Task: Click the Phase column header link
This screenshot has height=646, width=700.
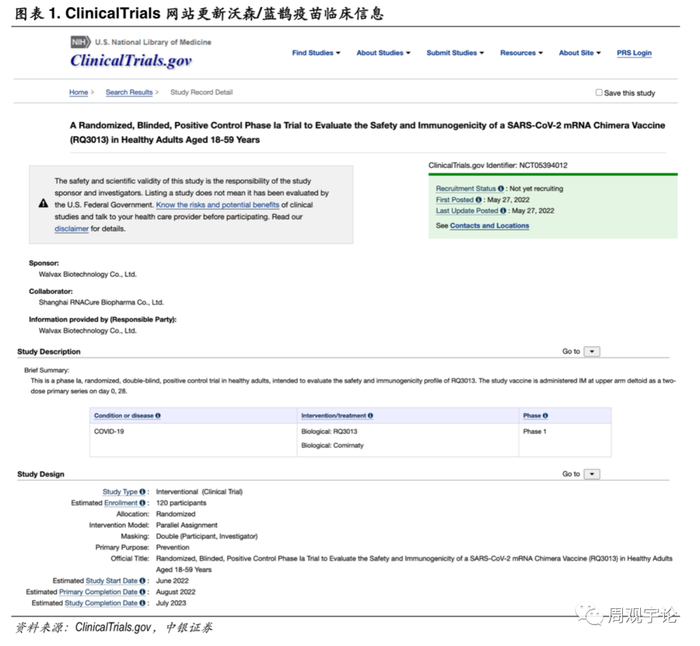Action: pyautogui.click(x=532, y=416)
